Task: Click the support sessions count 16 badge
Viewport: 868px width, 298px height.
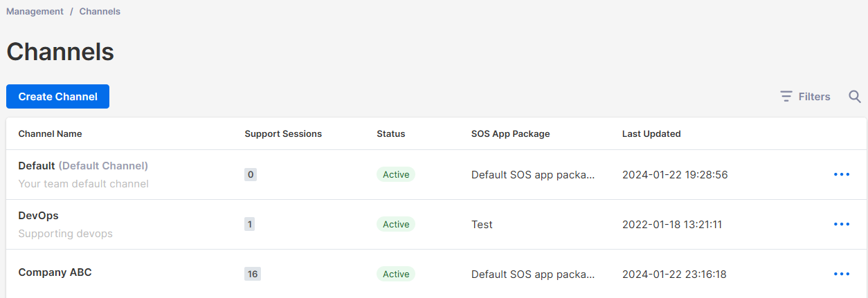Action: pos(253,274)
